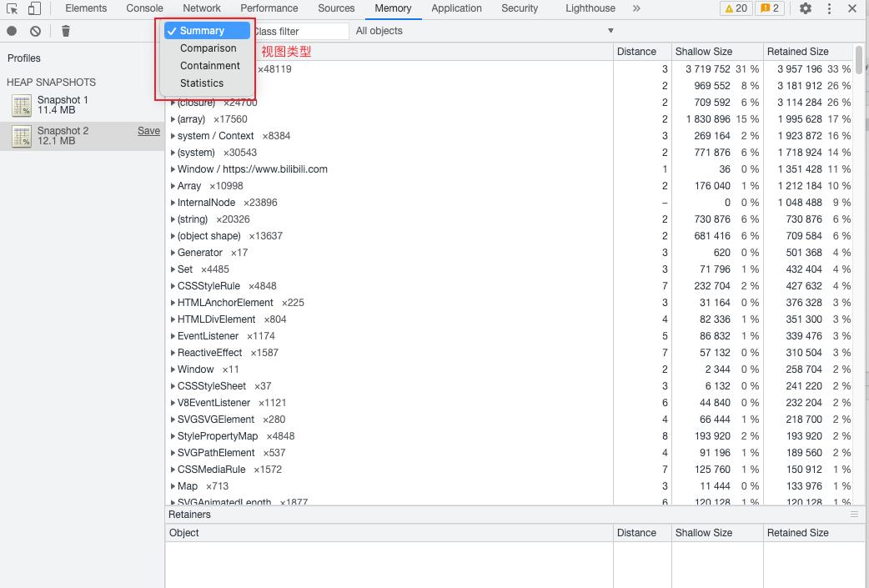Open the All objects filter dropdown

485,31
